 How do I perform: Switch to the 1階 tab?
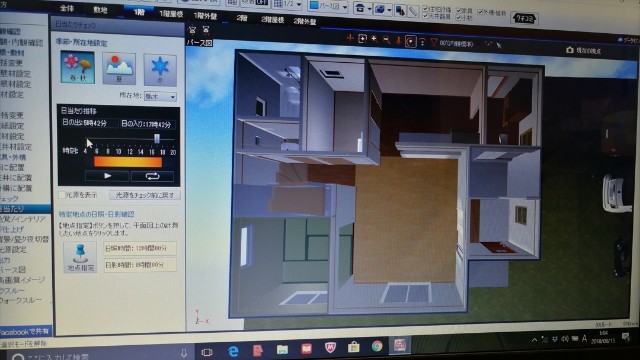(x=139, y=12)
